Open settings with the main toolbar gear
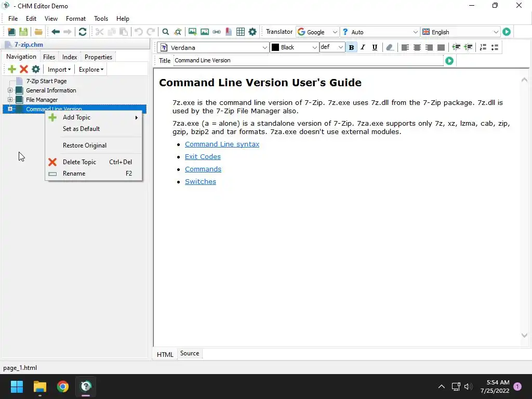The image size is (532, 399). (252, 32)
